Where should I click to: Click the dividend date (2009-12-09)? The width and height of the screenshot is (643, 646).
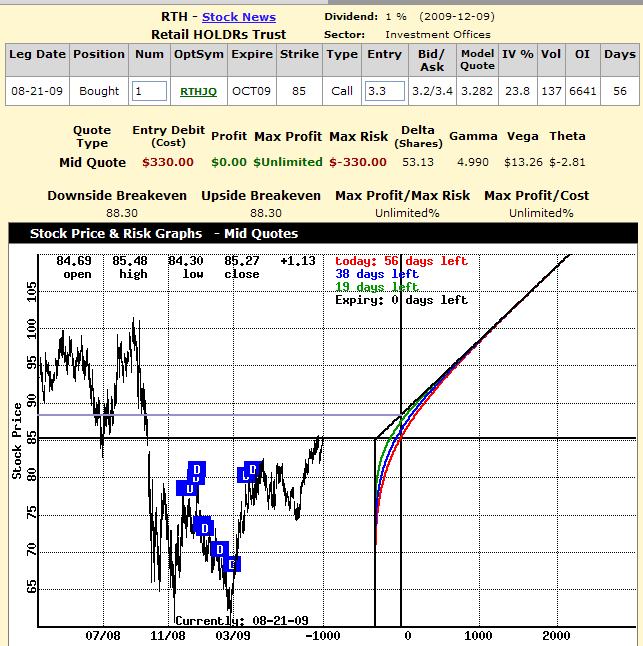[457, 16]
